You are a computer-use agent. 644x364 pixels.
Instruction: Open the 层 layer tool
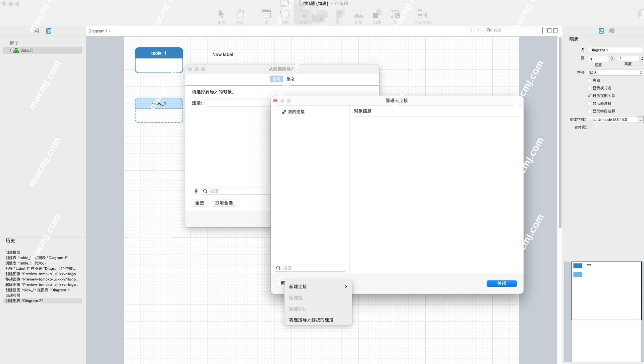395,16
